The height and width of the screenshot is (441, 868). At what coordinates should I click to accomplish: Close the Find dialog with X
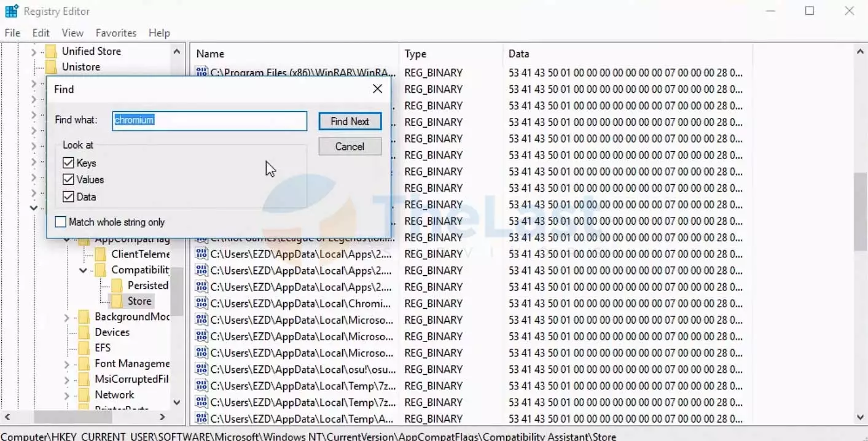(377, 89)
